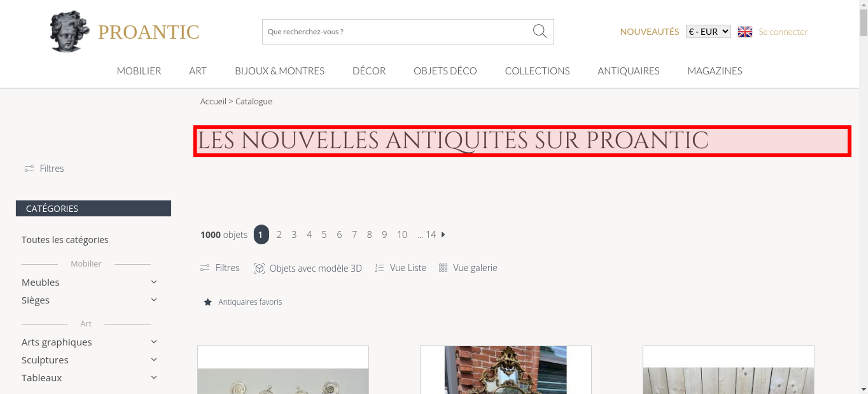Click the Proantic cherub head logo
Viewport: 868px width, 394px height.
point(69,31)
